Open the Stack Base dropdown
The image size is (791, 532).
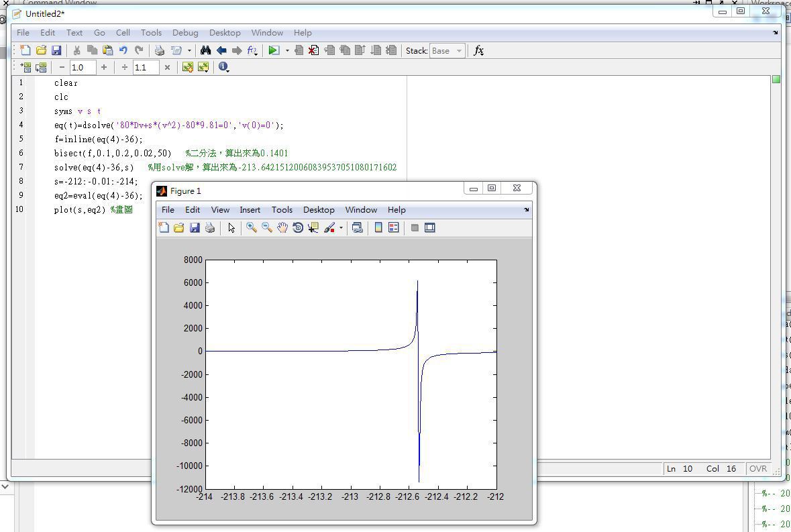click(x=447, y=51)
